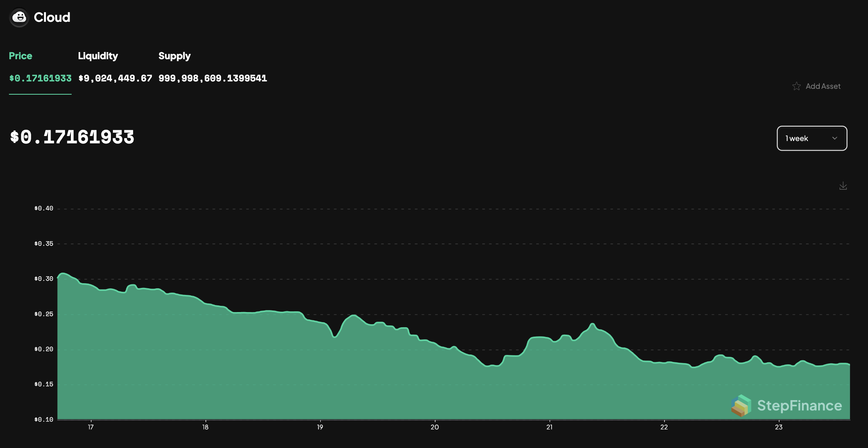This screenshot has width=868, height=448.
Task: Click the StepFinance watermark text
Action: pos(799,406)
